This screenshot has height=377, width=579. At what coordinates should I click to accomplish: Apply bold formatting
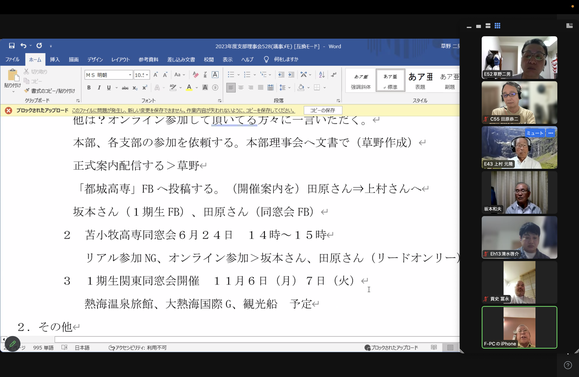(89, 88)
